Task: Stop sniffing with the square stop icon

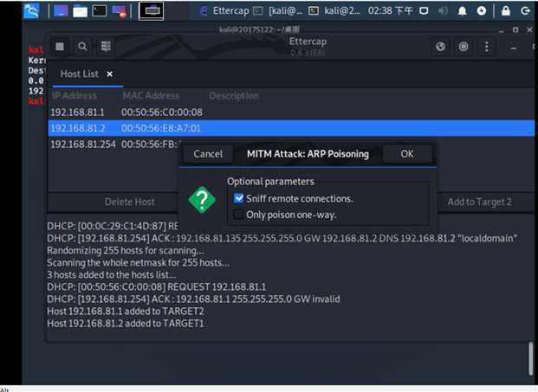Action: 60,46
